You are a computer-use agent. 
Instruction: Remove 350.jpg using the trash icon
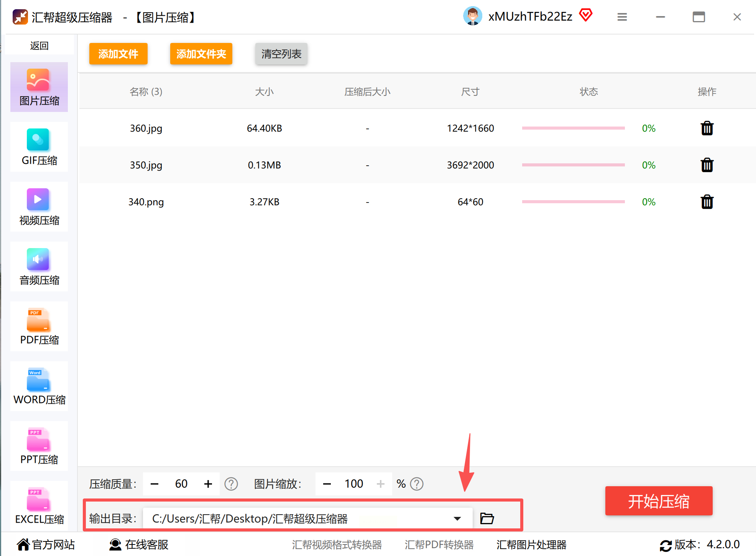[707, 165]
